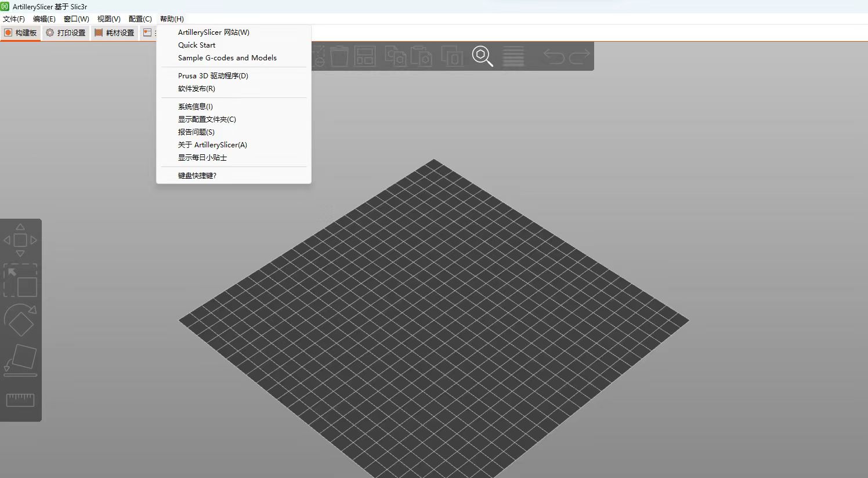Close the 帮助(H) menu
This screenshot has width=868, height=478.
172,19
